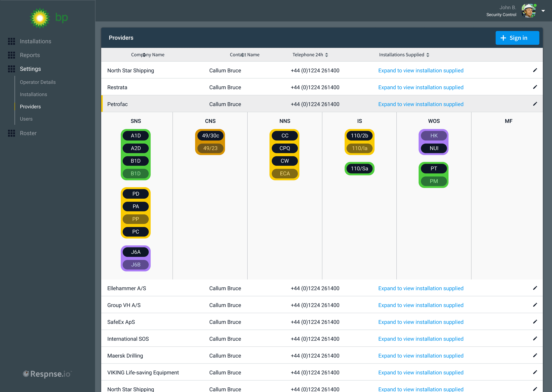Click the grid icon beside Reports

[11, 55]
